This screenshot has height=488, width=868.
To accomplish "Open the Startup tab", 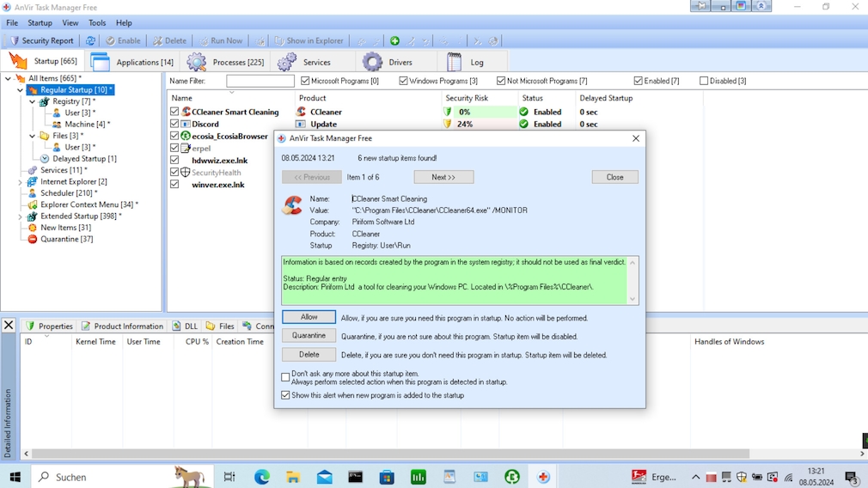I will click(44, 61).
